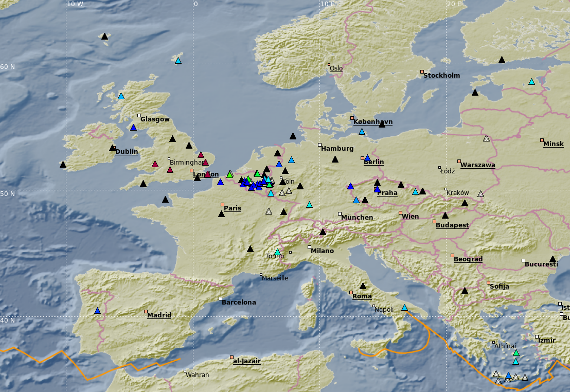
Task: Select the black station triangle beside Dublin
Action: pyautogui.click(x=112, y=148)
